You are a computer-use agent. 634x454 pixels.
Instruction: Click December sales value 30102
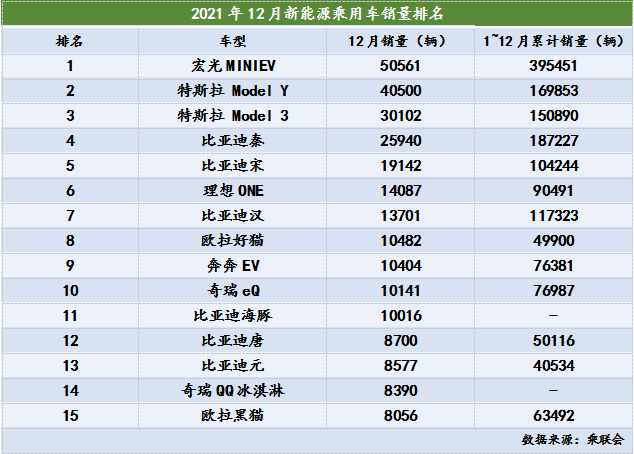click(400, 116)
